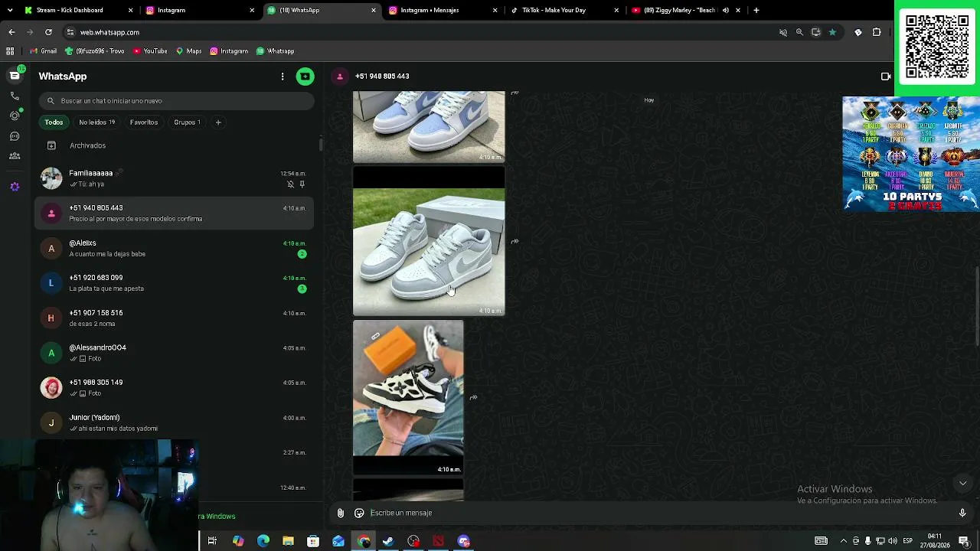This screenshot has height=551, width=980.
Task: Start a video call with this contact
Action: point(886,77)
